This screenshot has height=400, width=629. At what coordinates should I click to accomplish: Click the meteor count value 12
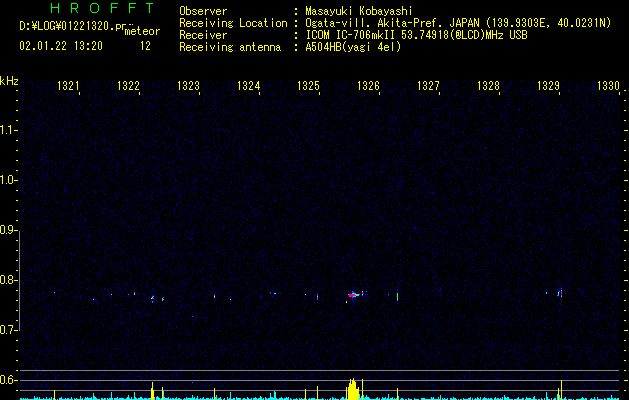(145, 46)
